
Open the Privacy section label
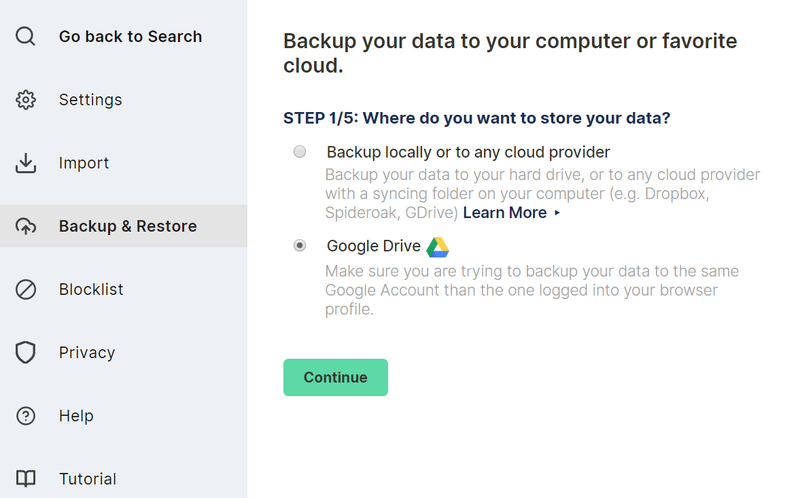click(87, 352)
